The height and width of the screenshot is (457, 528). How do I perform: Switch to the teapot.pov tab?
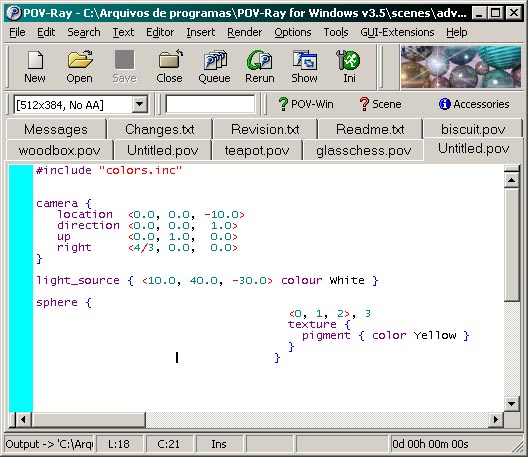click(257, 150)
